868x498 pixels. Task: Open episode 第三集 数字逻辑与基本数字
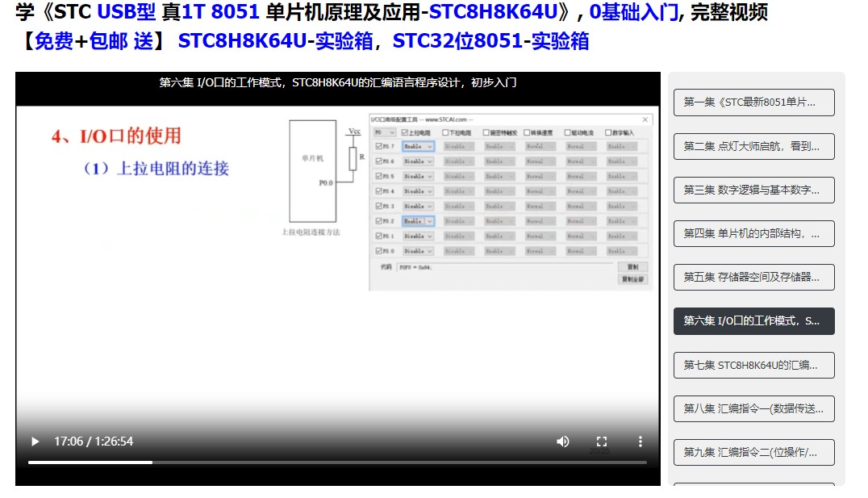click(754, 190)
